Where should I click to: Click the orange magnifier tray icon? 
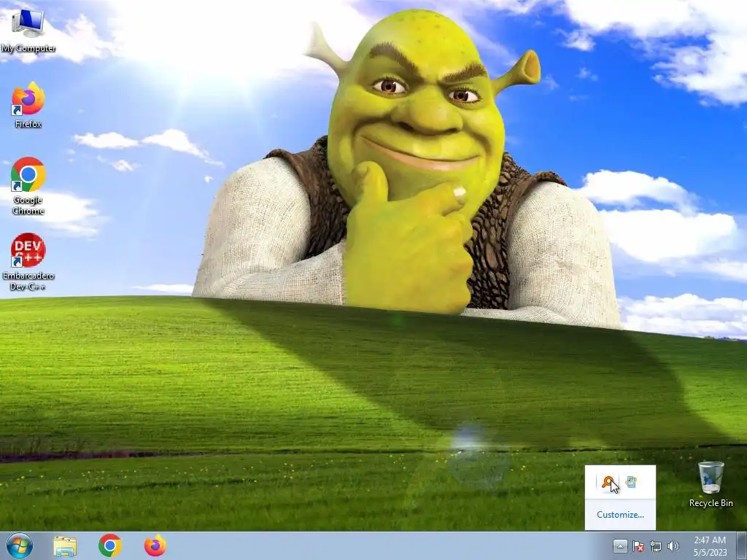pos(608,483)
